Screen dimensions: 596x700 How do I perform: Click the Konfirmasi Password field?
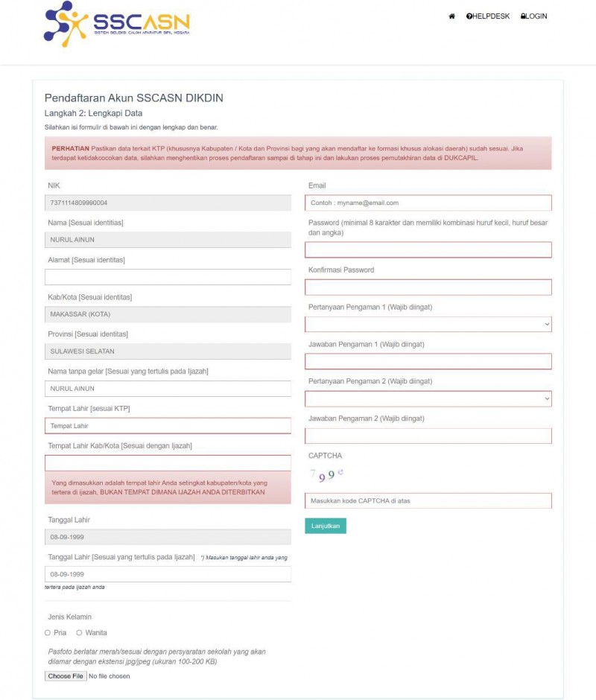(x=428, y=287)
